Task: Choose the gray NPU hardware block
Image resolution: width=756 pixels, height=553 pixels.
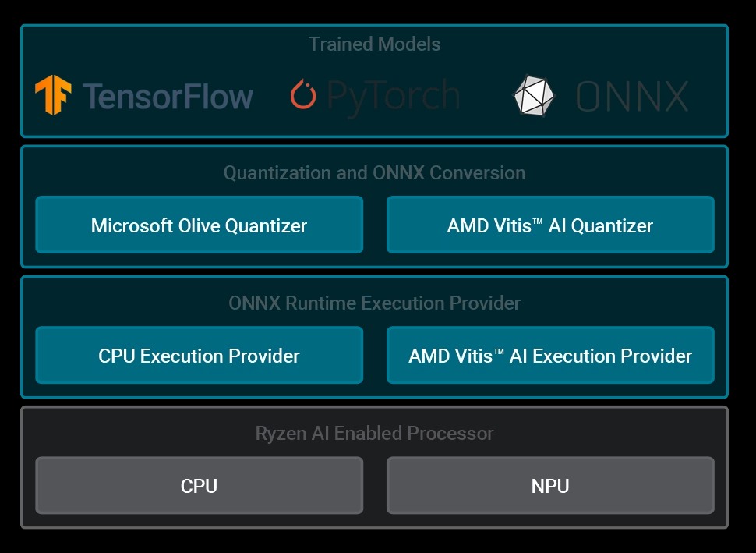Action: pyautogui.click(x=550, y=486)
